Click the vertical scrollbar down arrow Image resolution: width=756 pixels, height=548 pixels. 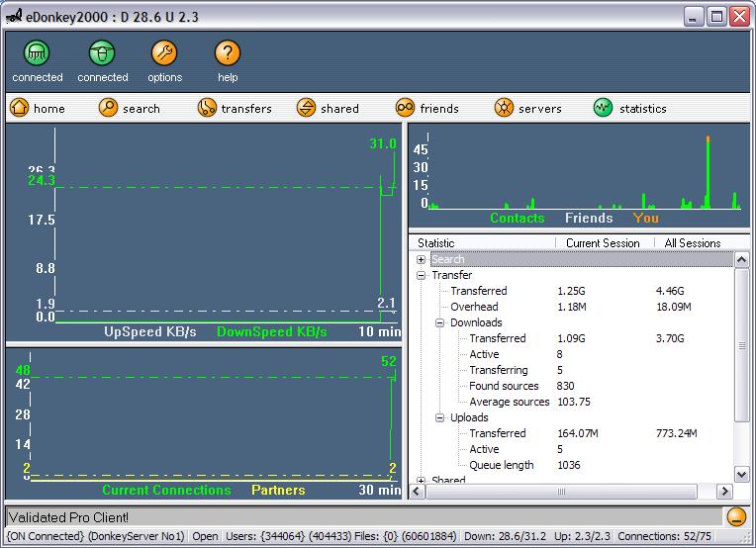(741, 474)
